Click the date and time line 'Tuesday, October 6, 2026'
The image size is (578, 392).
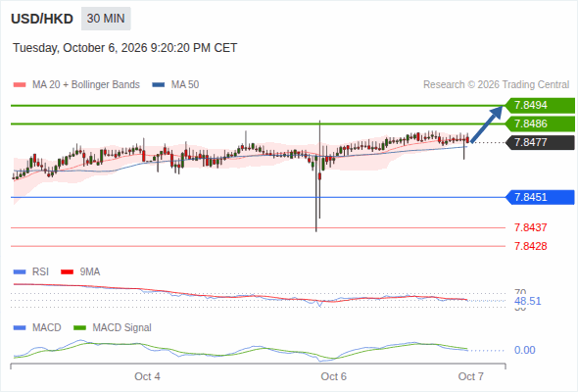coord(125,48)
